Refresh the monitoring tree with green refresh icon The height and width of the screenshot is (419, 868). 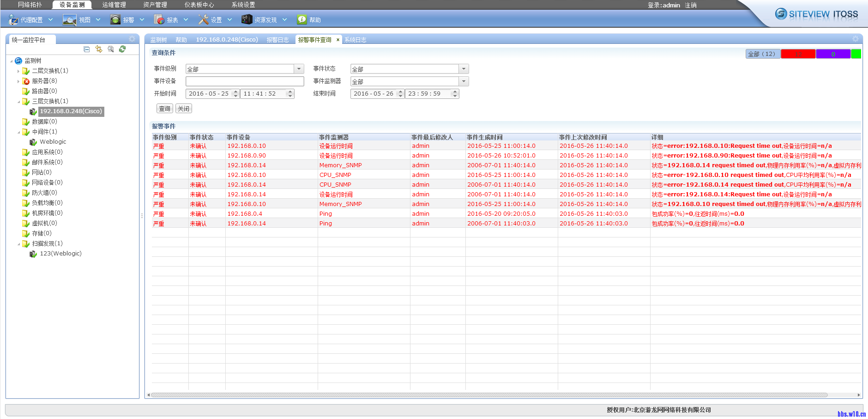click(122, 49)
